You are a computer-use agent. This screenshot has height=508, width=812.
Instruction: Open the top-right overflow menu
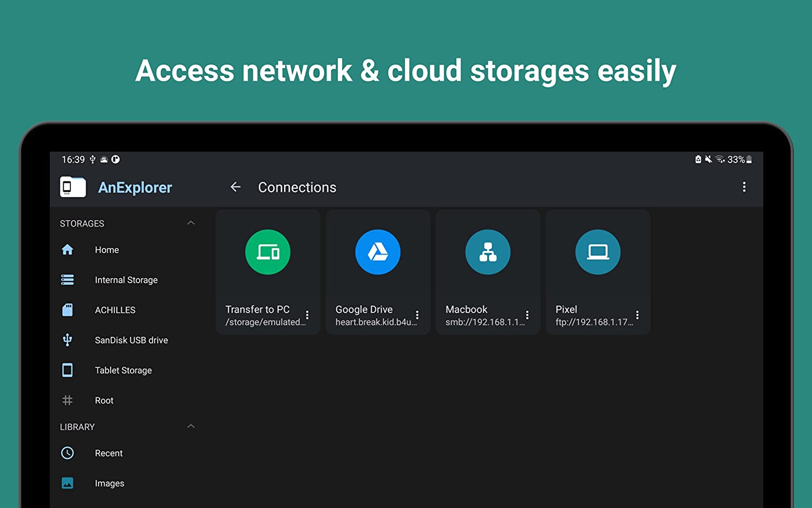pyautogui.click(x=744, y=187)
